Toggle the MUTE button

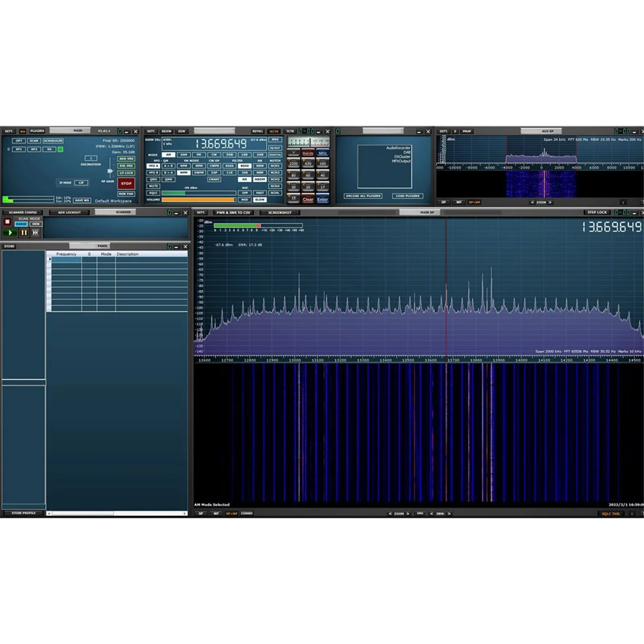[x=153, y=186]
